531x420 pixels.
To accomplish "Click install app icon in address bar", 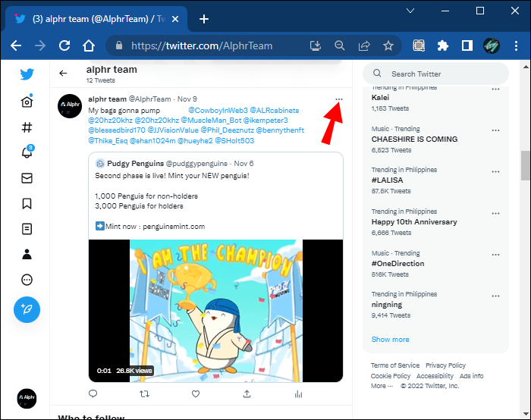I will (x=316, y=45).
